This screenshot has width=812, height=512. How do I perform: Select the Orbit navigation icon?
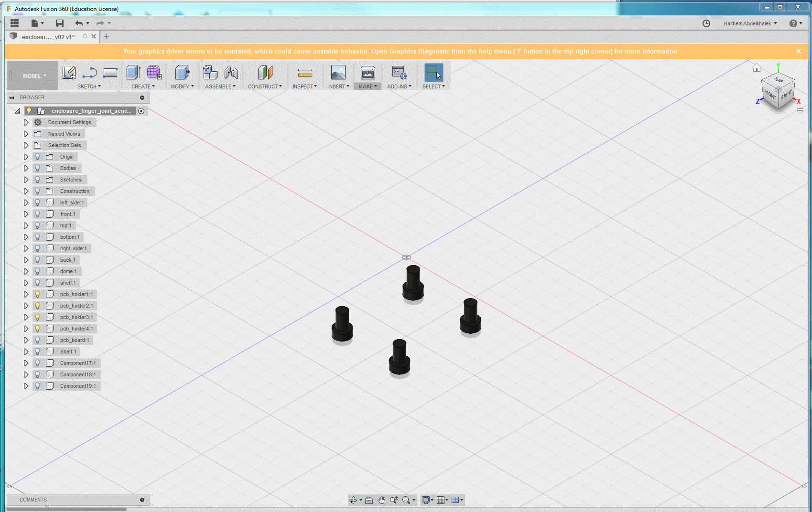tap(353, 500)
